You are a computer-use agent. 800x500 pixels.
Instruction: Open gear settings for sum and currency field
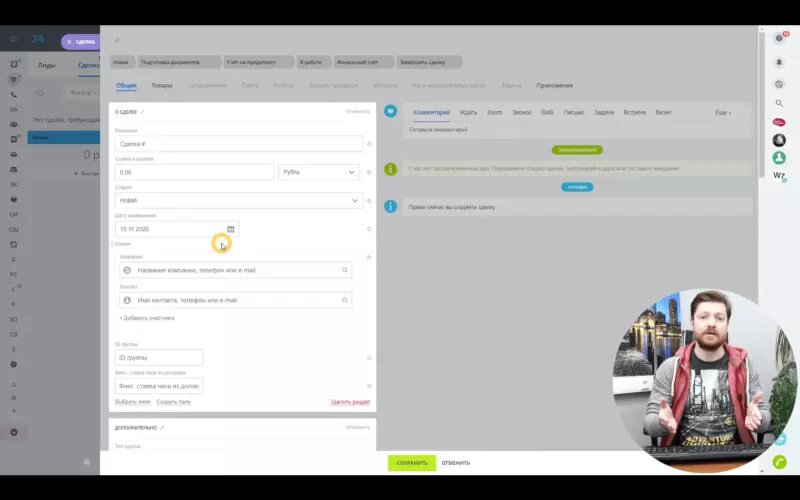click(x=369, y=172)
